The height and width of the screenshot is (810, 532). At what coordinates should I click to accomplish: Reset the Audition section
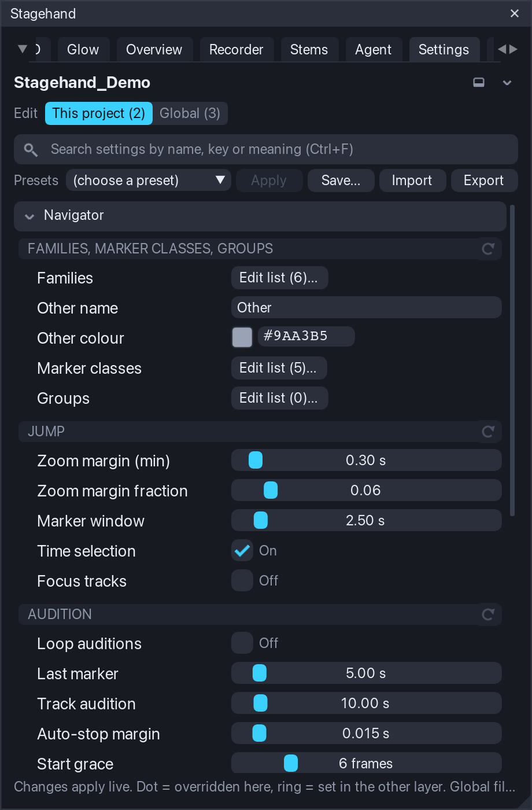pos(488,614)
